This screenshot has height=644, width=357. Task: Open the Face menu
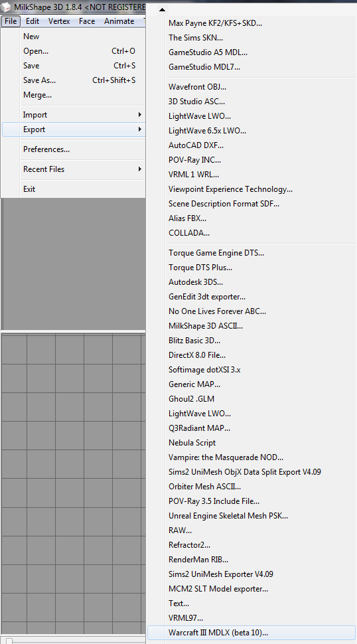[86, 21]
